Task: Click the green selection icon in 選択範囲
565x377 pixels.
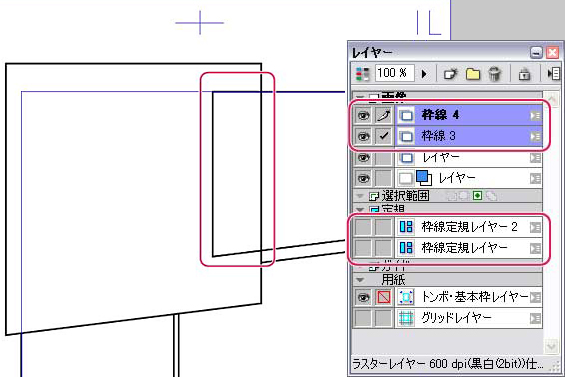Action: [x=477, y=196]
